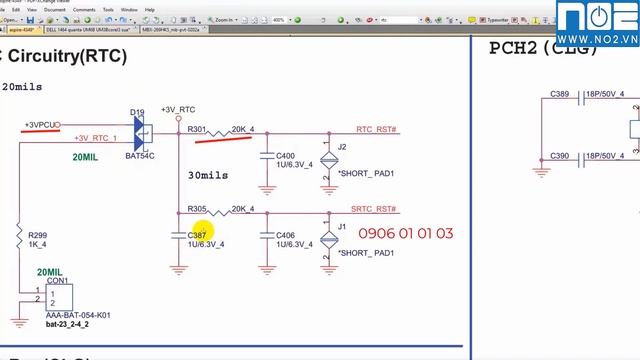Select the Highlight text tool icon
640x360 pixels.
[535, 20]
